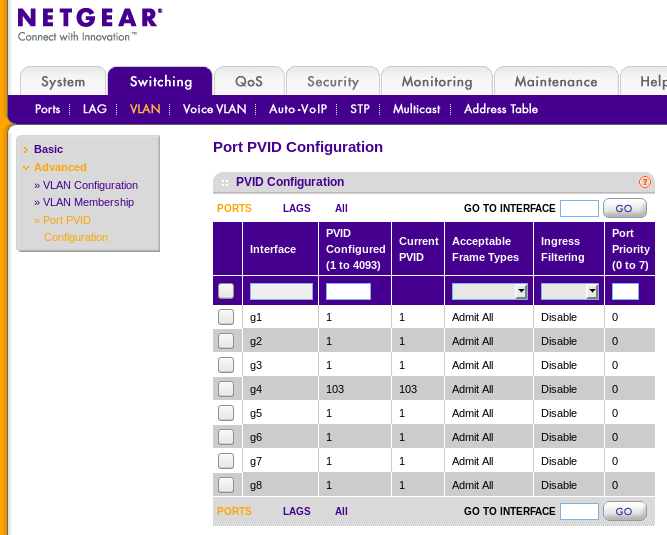
Task: Click the PVID Configured input field
Action: [348, 291]
